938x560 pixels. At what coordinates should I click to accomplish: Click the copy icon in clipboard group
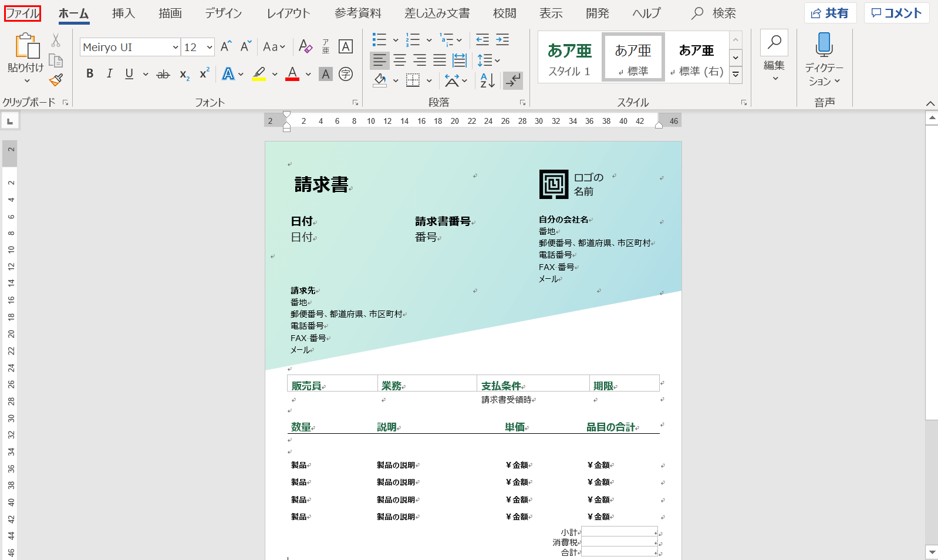click(56, 60)
